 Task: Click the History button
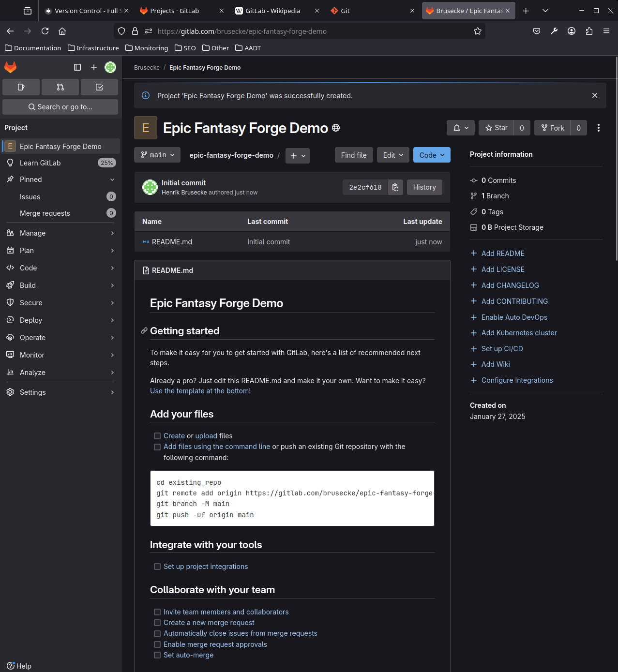pyautogui.click(x=424, y=187)
